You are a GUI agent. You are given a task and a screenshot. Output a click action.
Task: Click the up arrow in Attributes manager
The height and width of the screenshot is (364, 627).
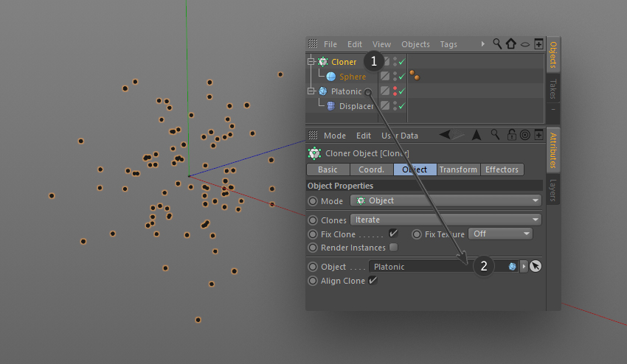477,135
